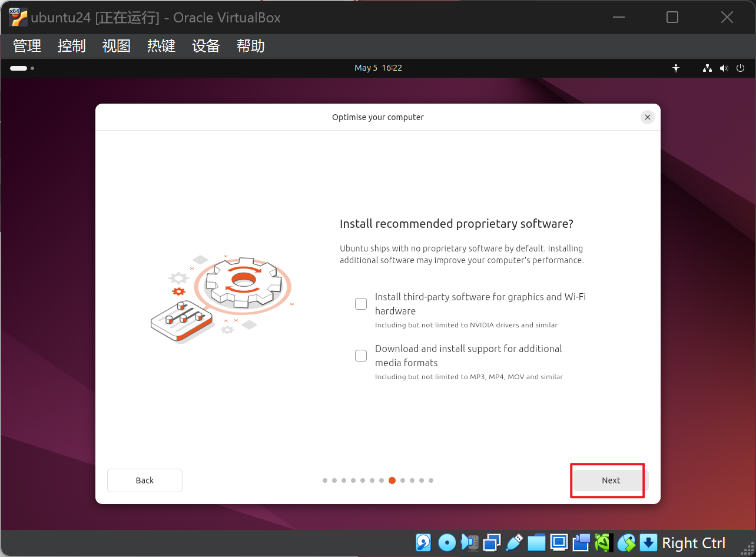
Task: Click the gear illustration image
Action: [222, 299]
